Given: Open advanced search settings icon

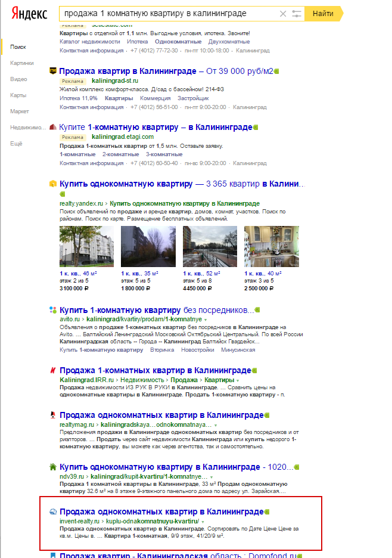Looking at the screenshot, I should point(296,14).
